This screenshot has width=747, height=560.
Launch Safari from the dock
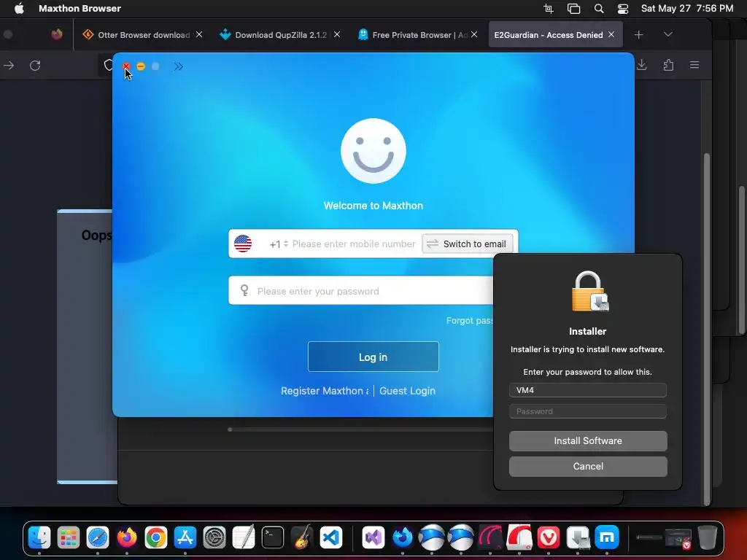click(x=98, y=537)
